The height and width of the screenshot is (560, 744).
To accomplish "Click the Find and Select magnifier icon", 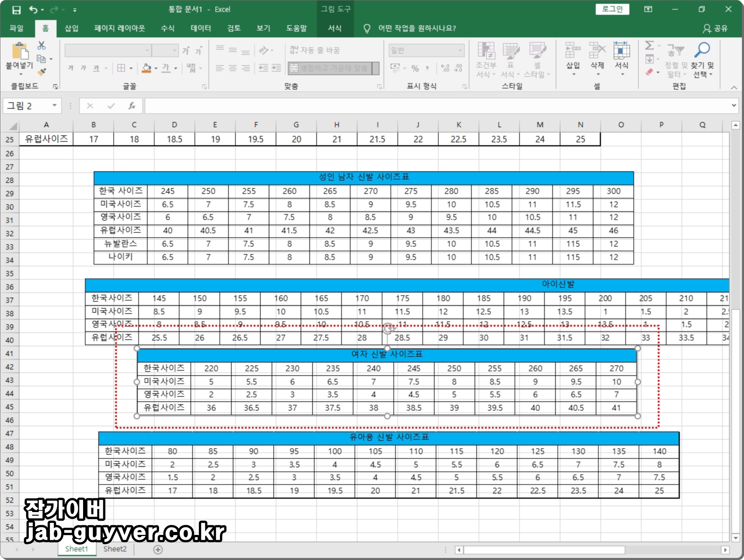I will (702, 50).
